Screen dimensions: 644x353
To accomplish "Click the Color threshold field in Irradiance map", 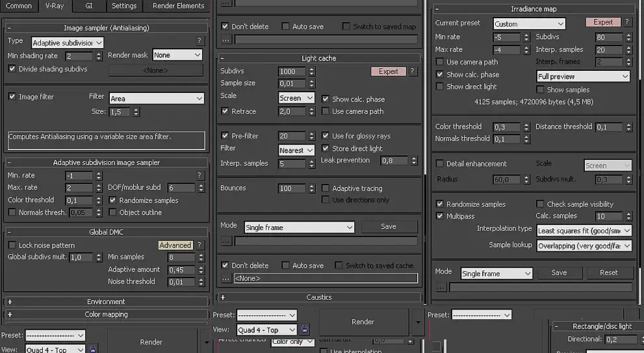I will coord(506,127).
